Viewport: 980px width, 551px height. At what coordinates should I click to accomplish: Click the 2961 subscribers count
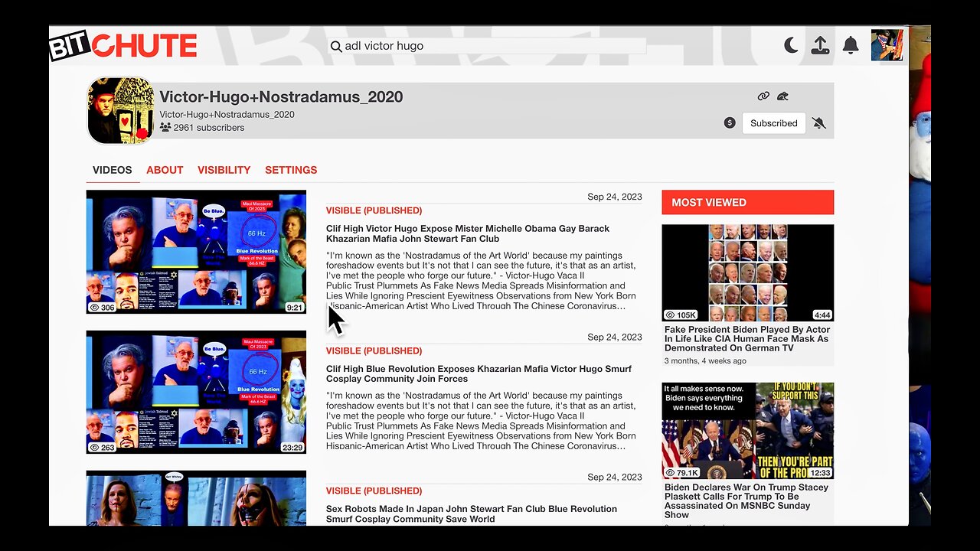tap(209, 128)
